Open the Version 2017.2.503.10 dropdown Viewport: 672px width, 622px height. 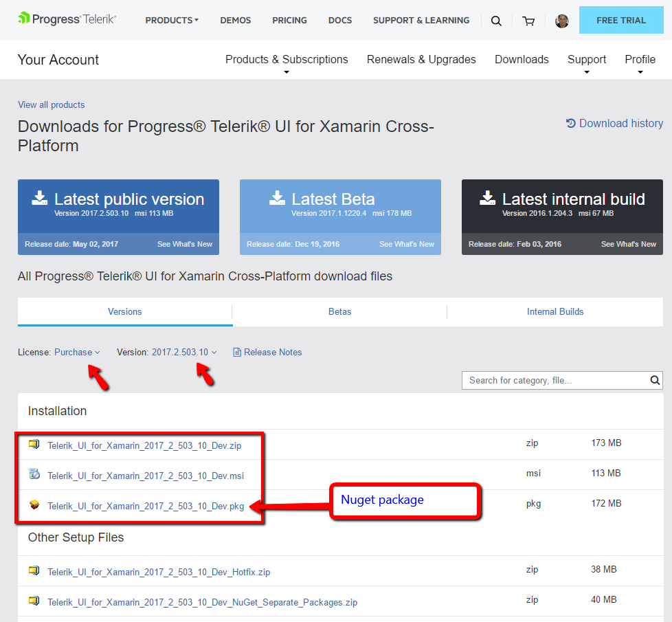[x=184, y=353]
